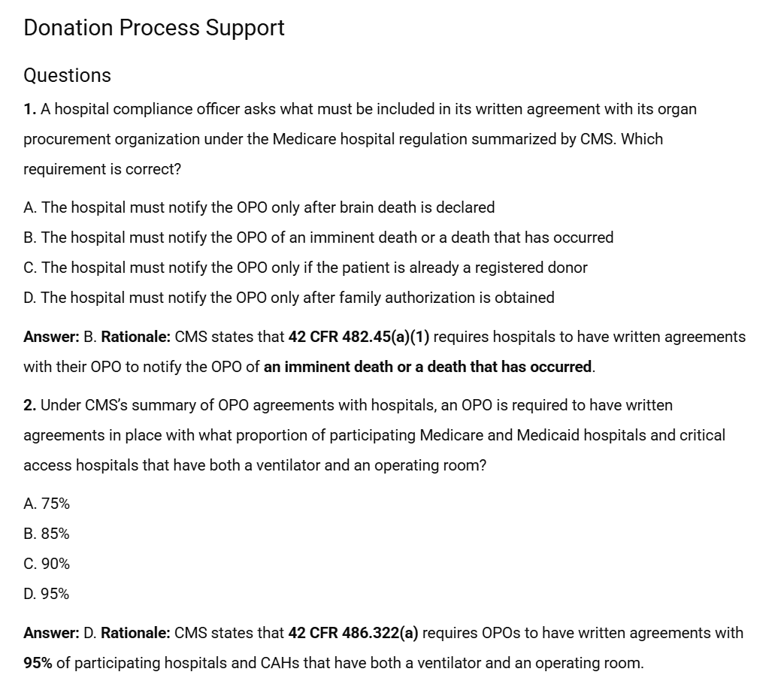
Task: Select option A about brain death declared
Action: click(x=259, y=207)
